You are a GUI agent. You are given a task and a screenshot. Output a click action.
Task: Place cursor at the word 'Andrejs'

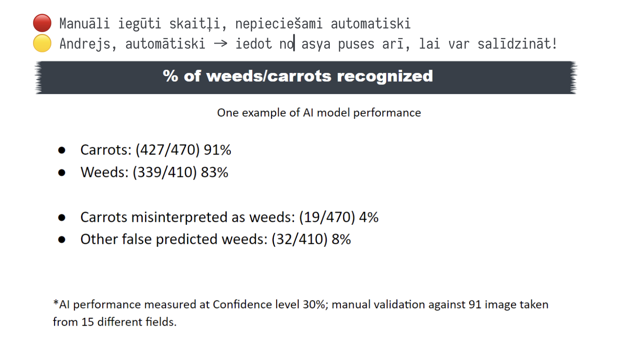click(x=86, y=44)
